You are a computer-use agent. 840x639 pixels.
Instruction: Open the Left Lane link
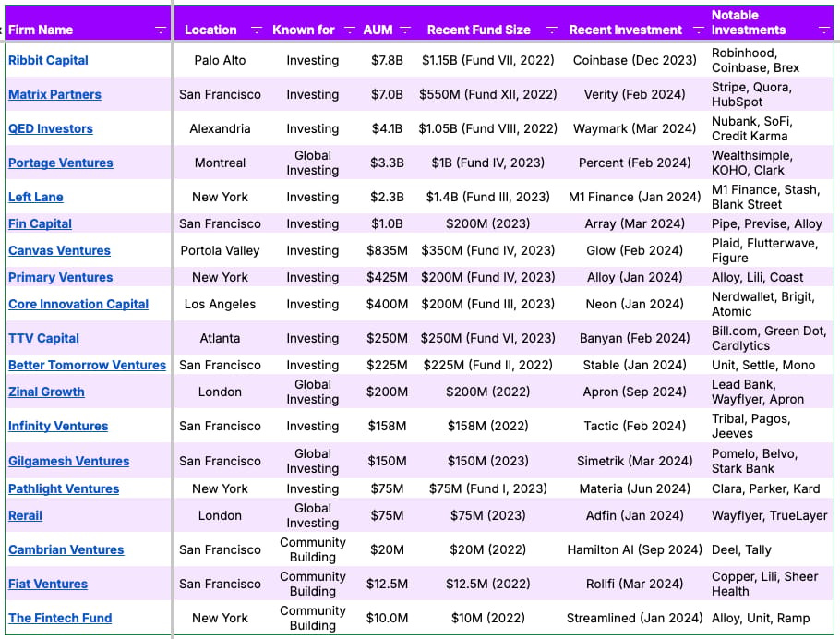[36, 198]
